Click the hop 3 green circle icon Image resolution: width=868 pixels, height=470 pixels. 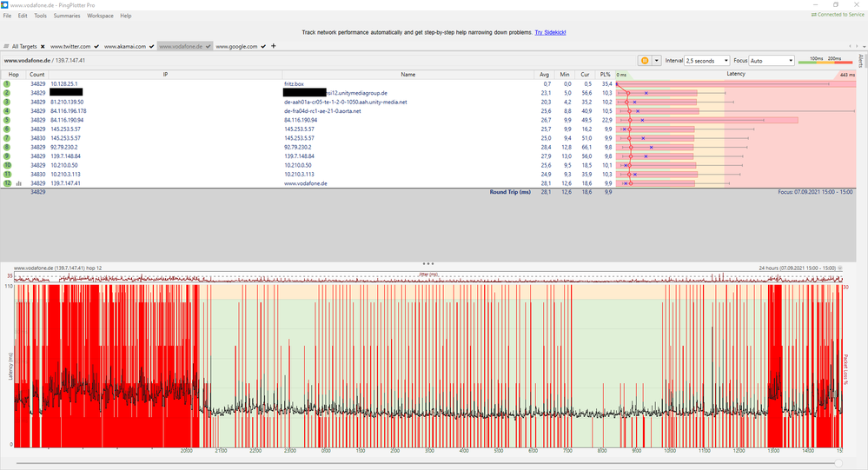(7, 102)
